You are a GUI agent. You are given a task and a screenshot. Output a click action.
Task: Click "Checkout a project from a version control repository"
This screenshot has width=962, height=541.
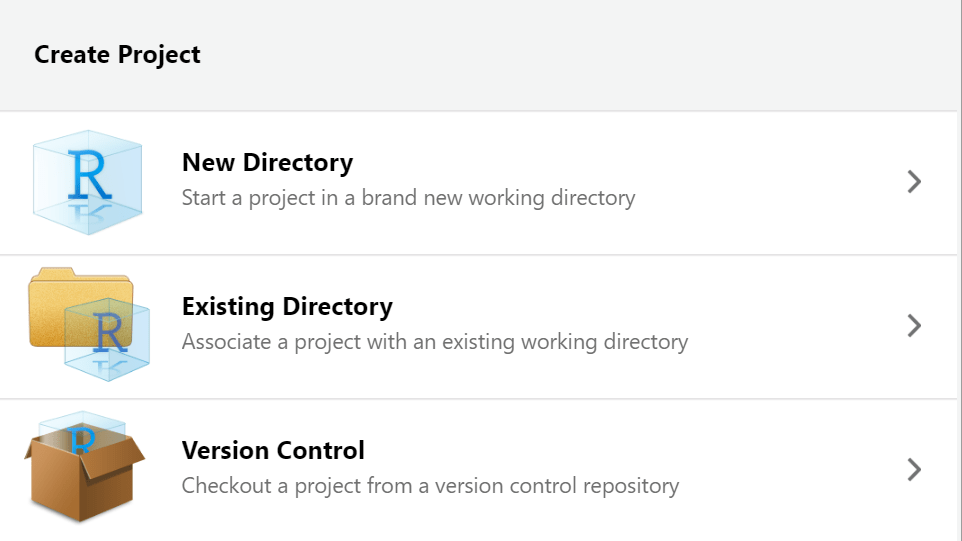click(x=430, y=486)
